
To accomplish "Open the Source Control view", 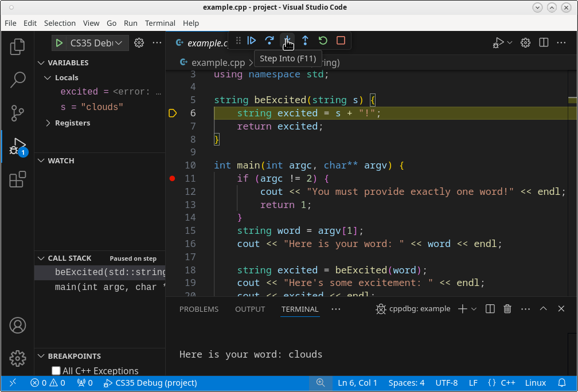I will (17, 113).
